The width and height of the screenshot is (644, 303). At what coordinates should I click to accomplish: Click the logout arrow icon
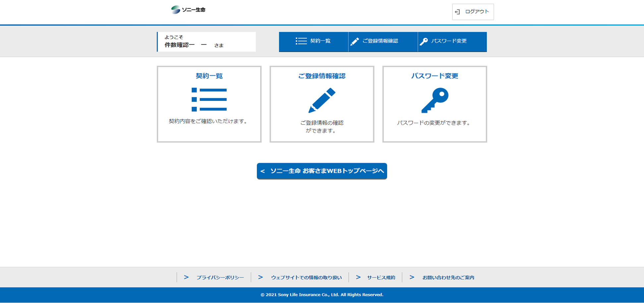click(457, 12)
